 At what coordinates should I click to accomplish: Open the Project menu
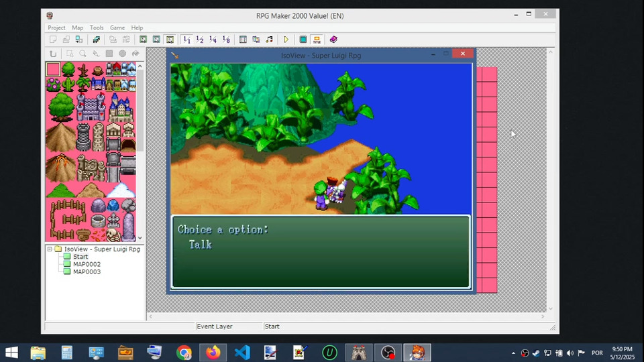56,27
